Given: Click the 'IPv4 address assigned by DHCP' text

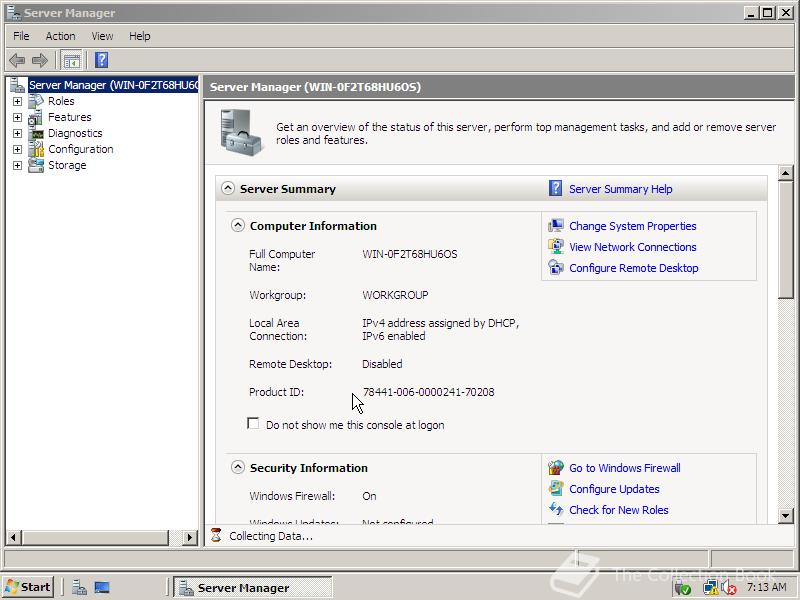Looking at the screenshot, I should (440, 323).
